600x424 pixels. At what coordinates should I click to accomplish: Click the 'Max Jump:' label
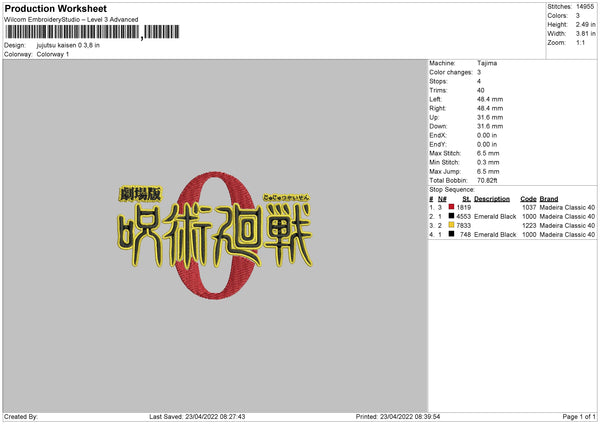(x=445, y=171)
